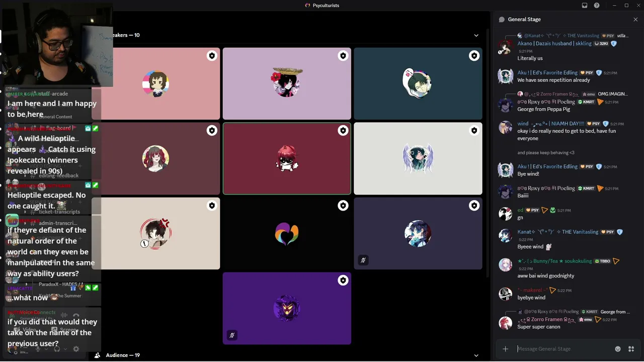
Task: Click message 'and please keep behaving <3'
Action: click(x=546, y=153)
